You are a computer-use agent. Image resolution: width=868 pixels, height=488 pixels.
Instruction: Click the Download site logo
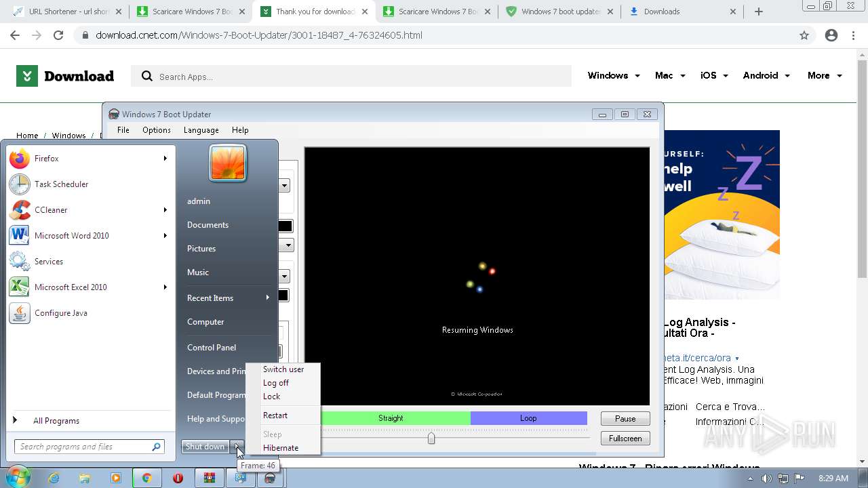coord(65,76)
